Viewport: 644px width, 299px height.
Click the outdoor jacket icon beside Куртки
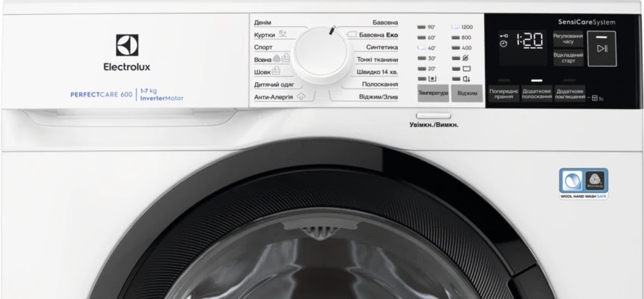(x=282, y=34)
